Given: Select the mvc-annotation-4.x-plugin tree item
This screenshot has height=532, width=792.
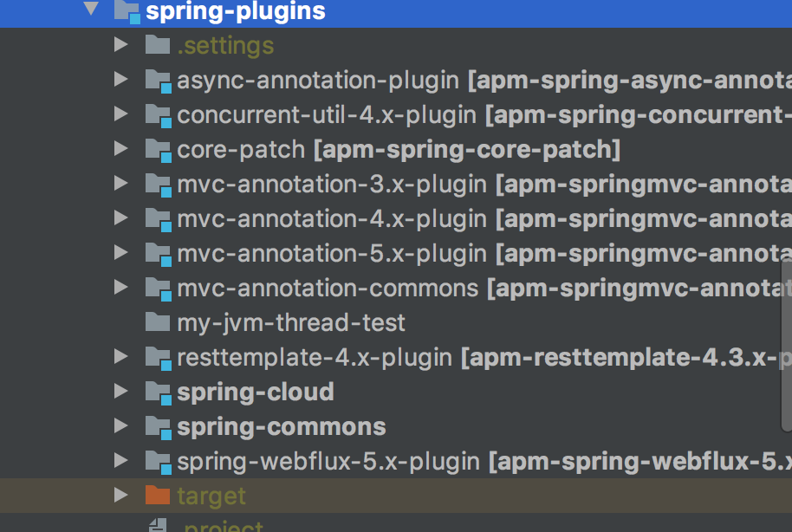Looking at the screenshot, I should click(x=331, y=218).
